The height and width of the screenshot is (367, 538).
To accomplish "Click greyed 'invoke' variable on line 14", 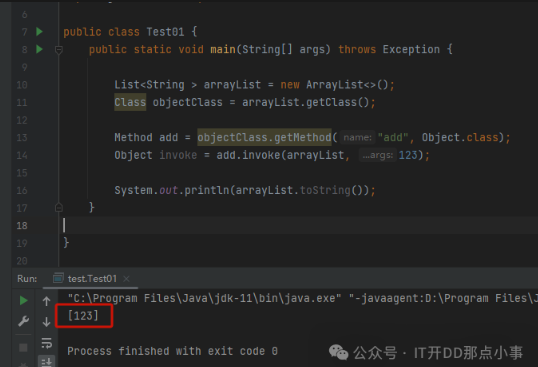I will point(178,155).
